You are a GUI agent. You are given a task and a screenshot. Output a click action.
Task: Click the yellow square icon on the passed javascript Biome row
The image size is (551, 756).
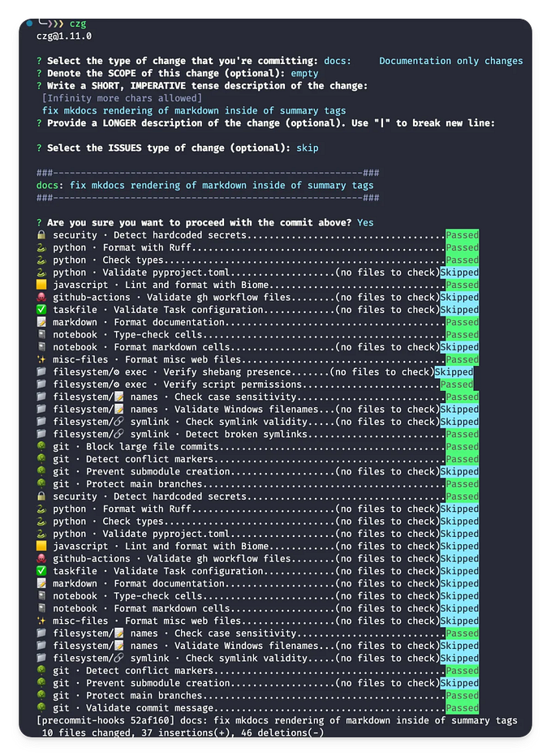click(x=41, y=285)
